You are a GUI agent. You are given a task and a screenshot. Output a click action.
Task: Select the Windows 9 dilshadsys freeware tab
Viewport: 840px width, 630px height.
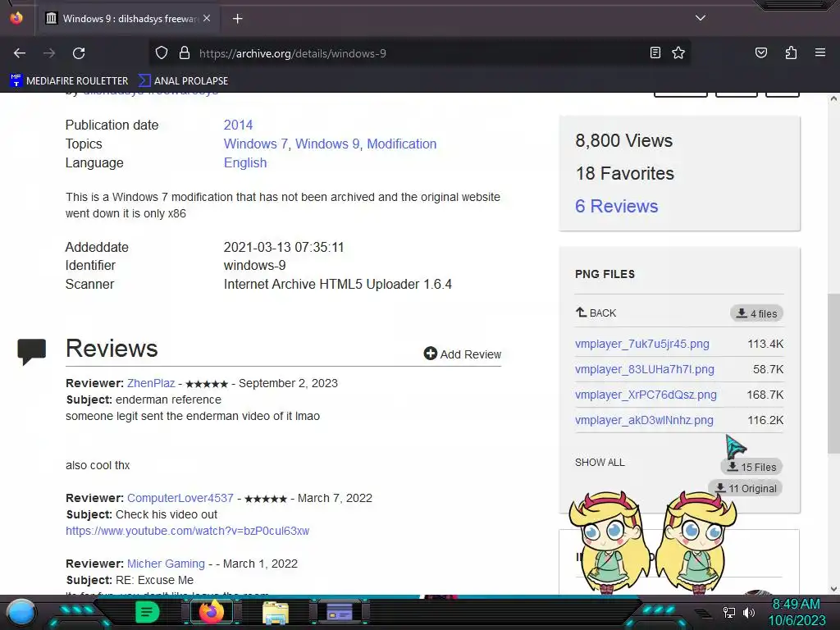(127, 19)
